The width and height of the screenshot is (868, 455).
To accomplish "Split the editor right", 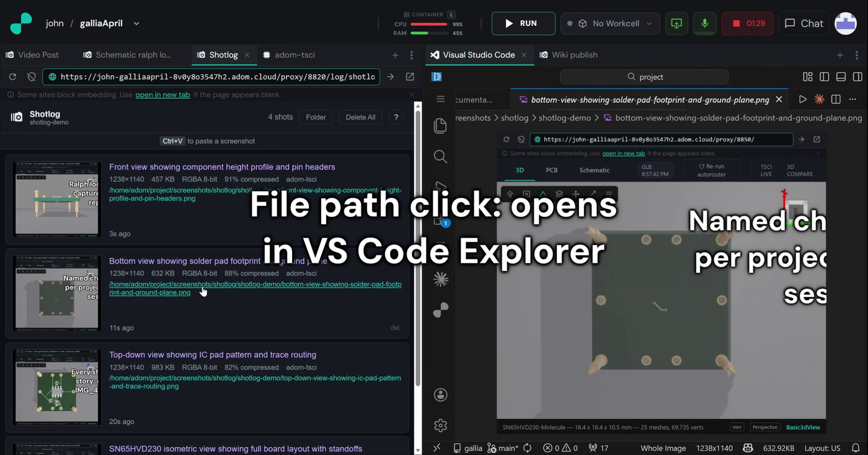I will (x=836, y=99).
